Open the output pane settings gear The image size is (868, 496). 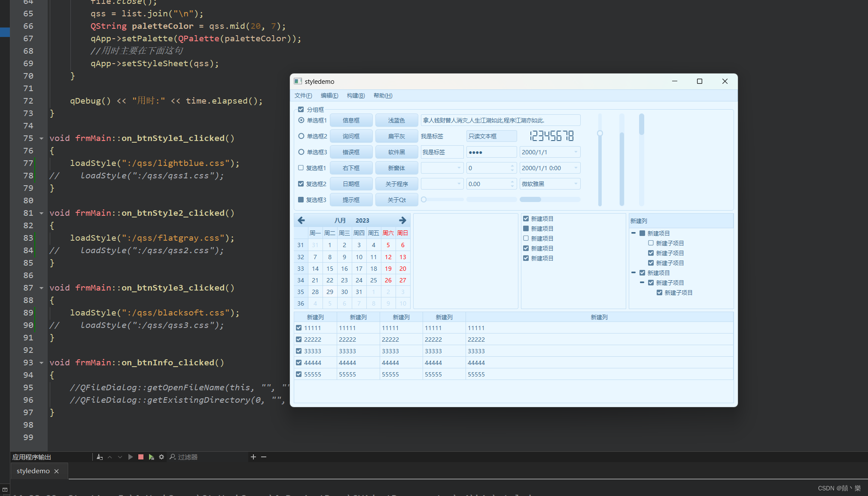(x=161, y=457)
